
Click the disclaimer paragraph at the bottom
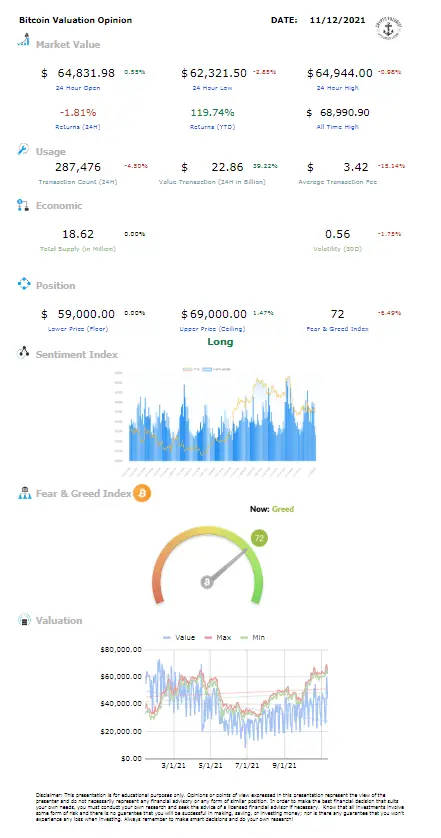click(x=220, y=807)
